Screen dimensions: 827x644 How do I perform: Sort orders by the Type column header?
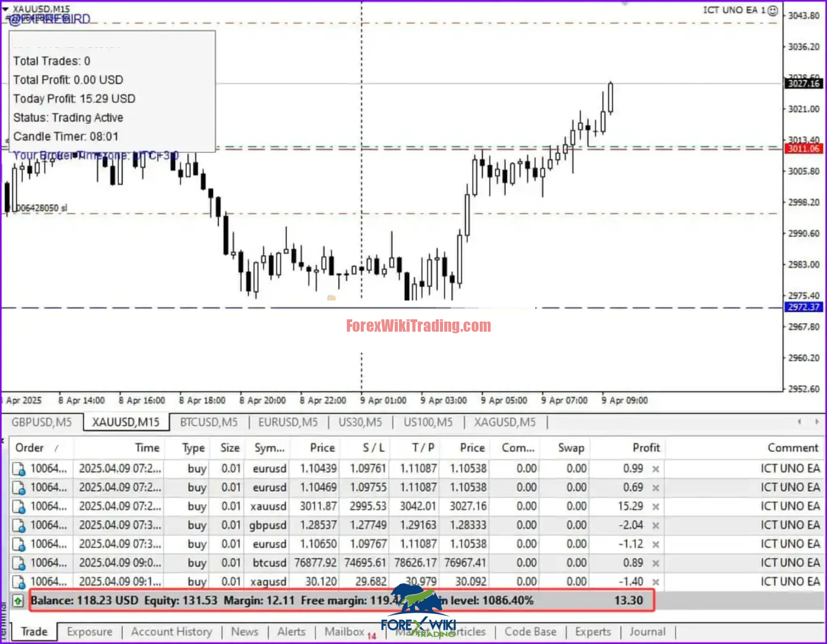click(x=187, y=448)
